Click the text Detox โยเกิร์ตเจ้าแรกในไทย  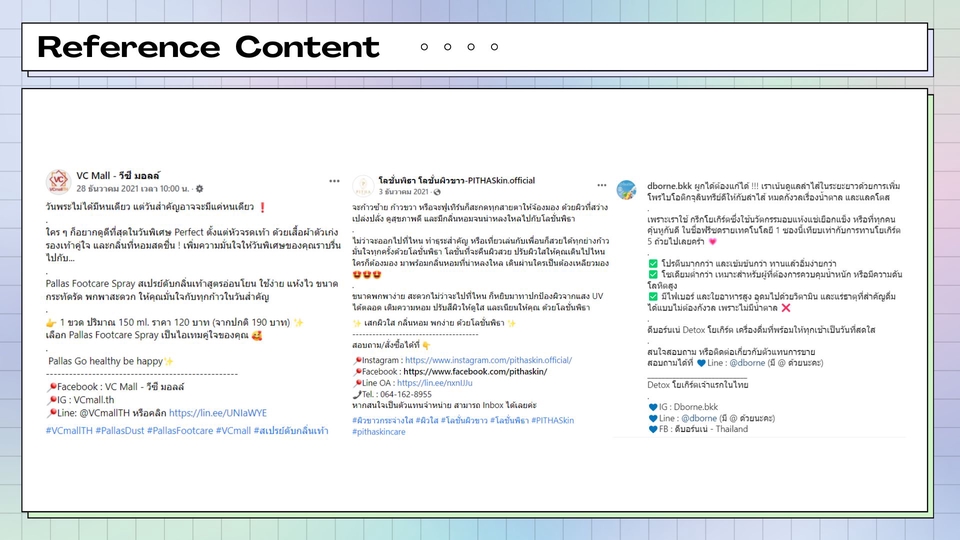point(698,385)
